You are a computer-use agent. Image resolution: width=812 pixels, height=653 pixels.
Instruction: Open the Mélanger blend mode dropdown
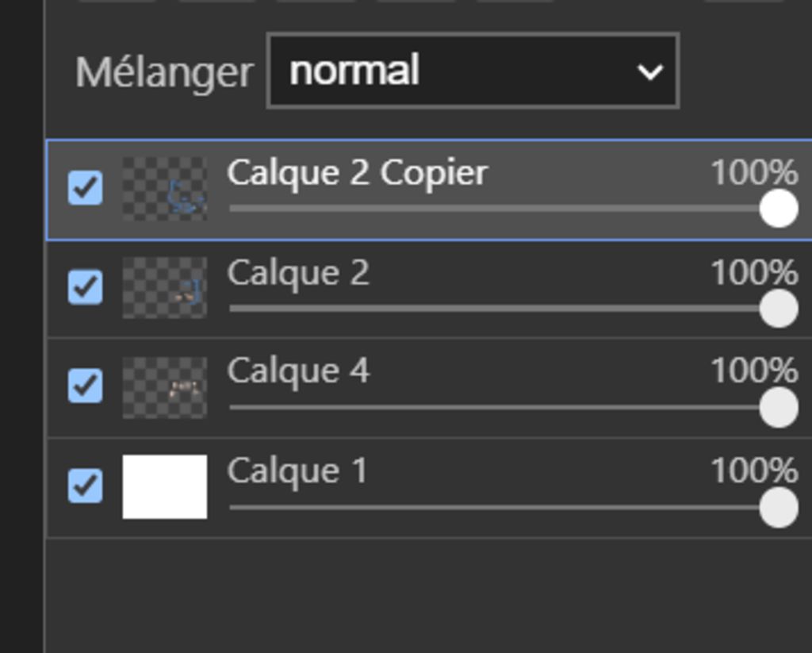tap(473, 71)
